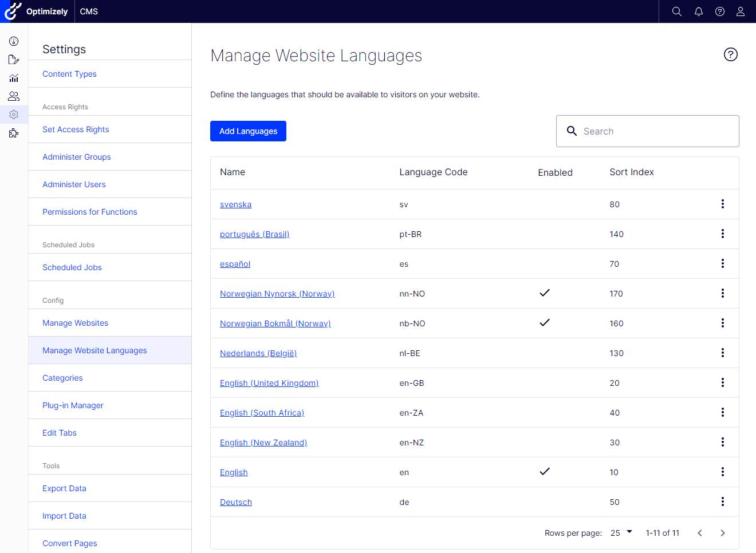Open the three-dot menu for svenska
The width and height of the screenshot is (756, 553).
click(x=722, y=204)
